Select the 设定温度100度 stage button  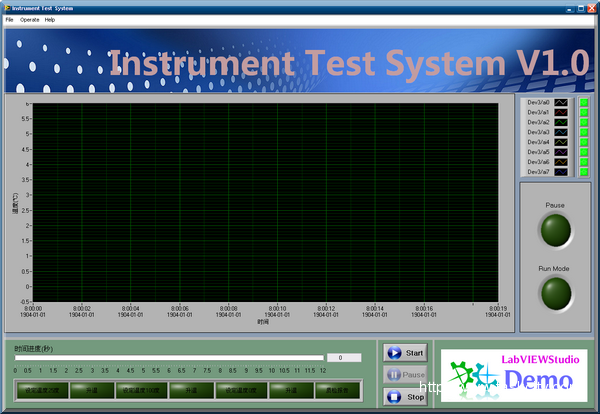(x=141, y=390)
